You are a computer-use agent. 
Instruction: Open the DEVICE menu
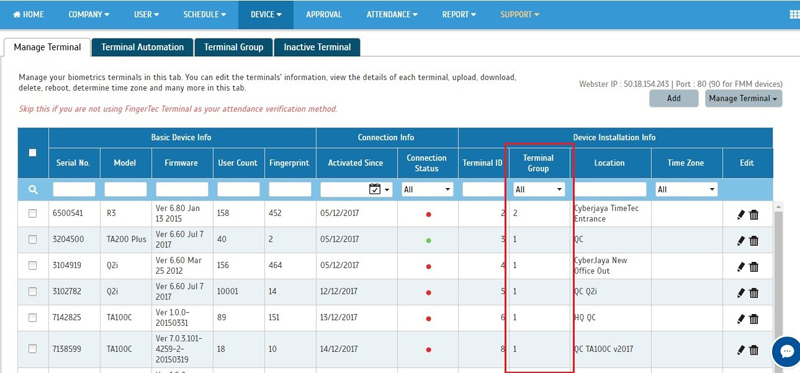(x=266, y=15)
